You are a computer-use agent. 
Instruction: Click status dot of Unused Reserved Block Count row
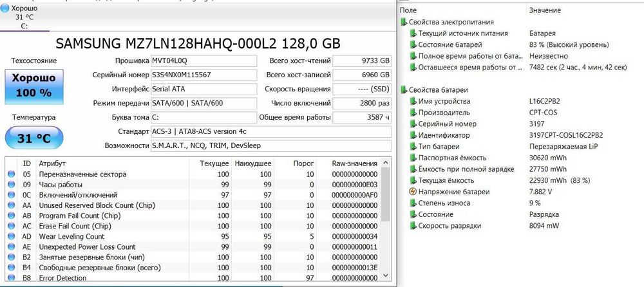point(11,205)
